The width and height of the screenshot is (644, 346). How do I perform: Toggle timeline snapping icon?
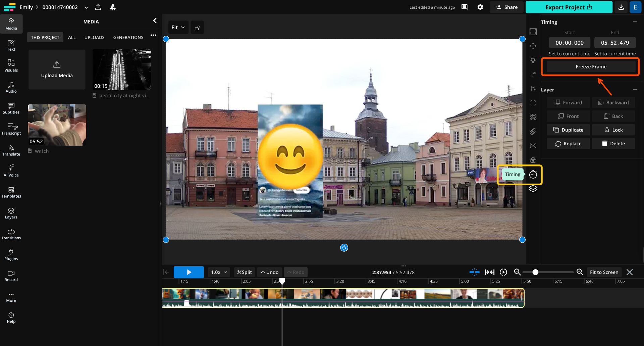click(x=474, y=272)
